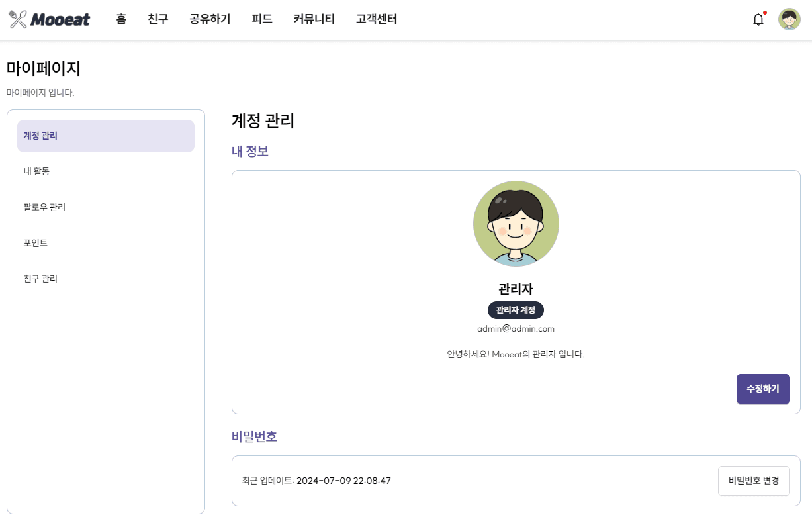Select 친구 관리 in the sidebar
This screenshot has width=812, height=519.
click(x=105, y=278)
